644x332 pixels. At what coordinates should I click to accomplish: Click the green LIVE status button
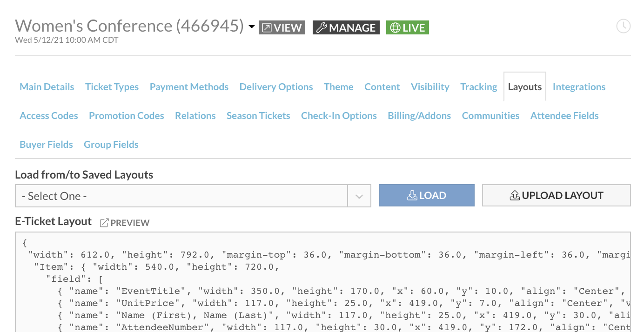coord(408,27)
